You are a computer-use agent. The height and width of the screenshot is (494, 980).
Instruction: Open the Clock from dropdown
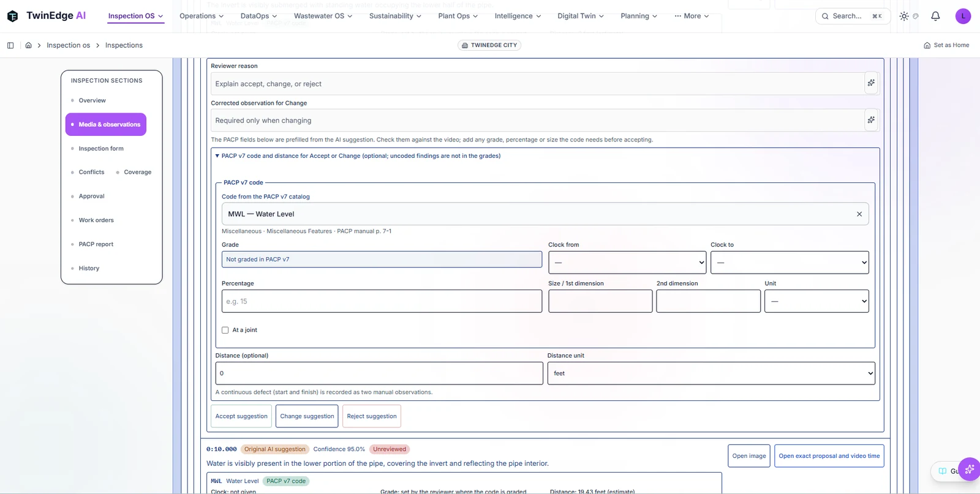627,263
